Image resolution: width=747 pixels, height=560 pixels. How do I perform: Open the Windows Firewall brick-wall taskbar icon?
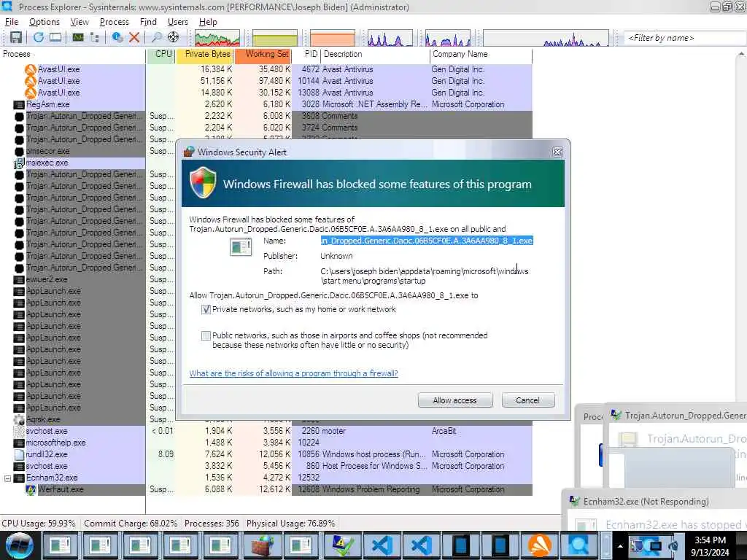[262, 545]
